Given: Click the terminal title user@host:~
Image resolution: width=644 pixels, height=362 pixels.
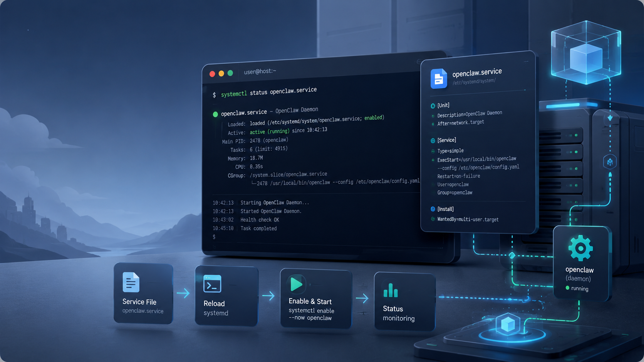Looking at the screenshot, I should tap(260, 72).
